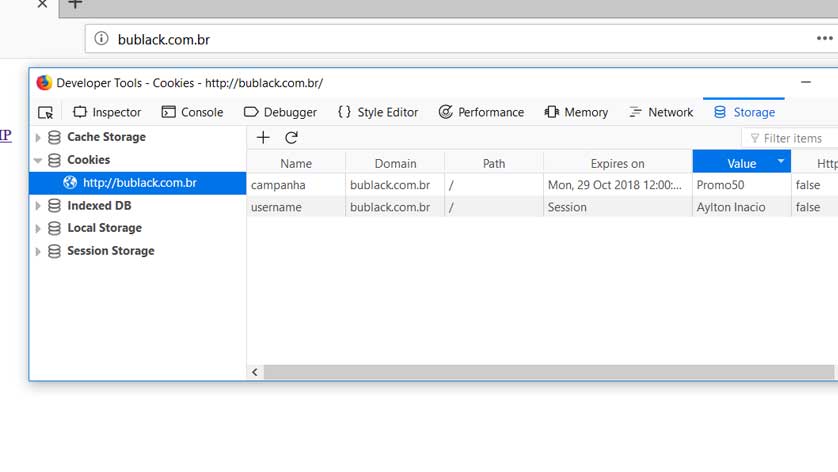This screenshot has width=838, height=472.
Task: Open a new browser tab with plus
Action: (x=75, y=4)
